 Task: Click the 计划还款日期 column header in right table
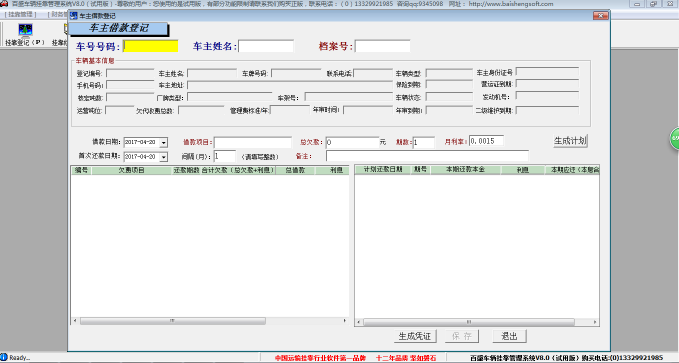tap(383, 169)
